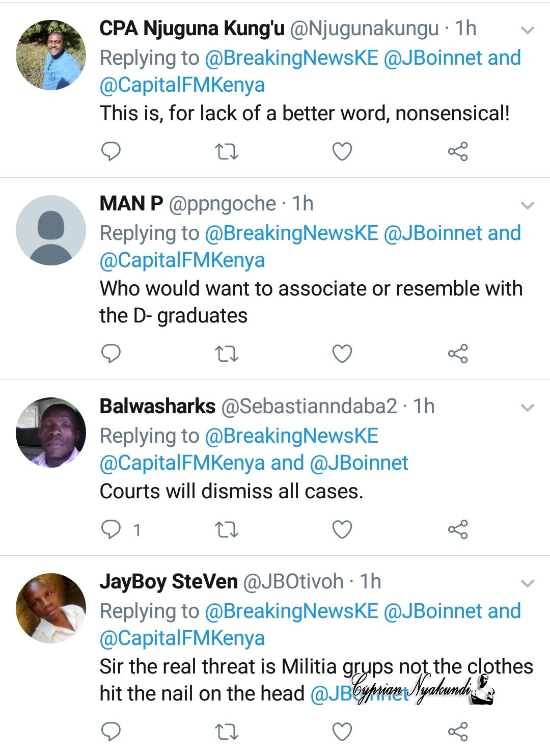Like the "Courts will dismiss all cases" tweet
Screen dimensions: 550x756
coord(342,530)
